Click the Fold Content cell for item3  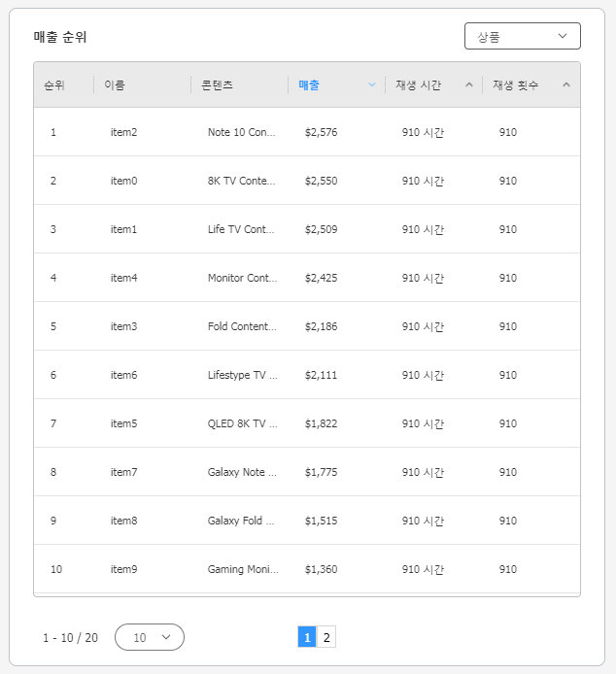pos(242,326)
